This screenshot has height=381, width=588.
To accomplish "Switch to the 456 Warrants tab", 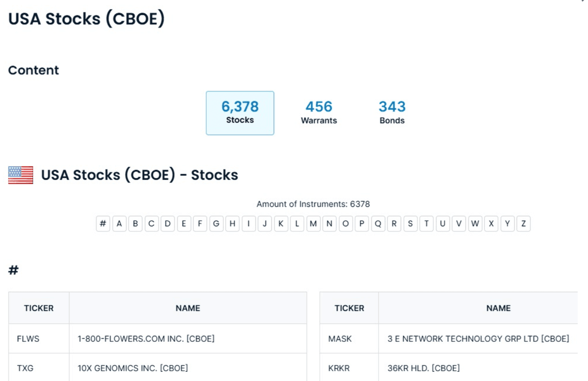I will pyautogui.click(x=319, y=113).
